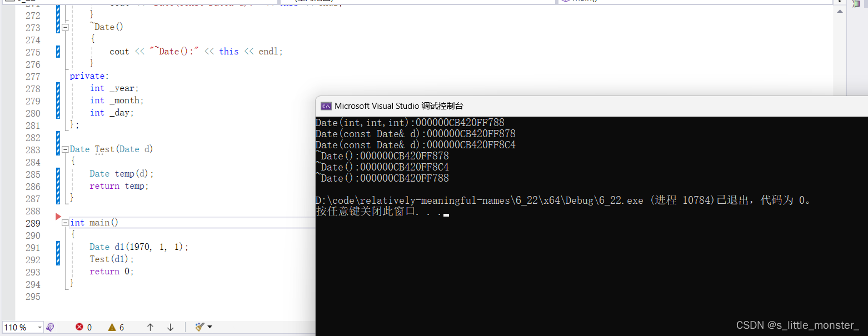
Task: Click console line 'Date(const Date& d):000000CB420FF8C4'
Action: click(x=416, y=145)
